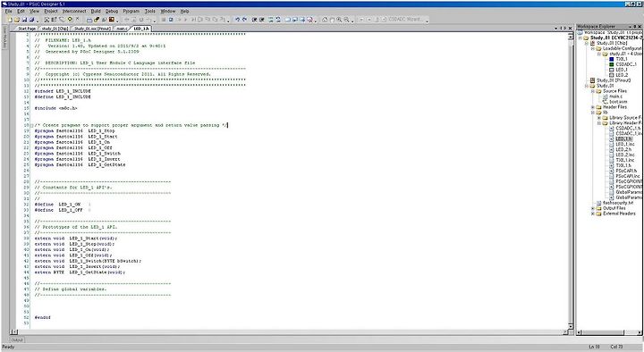Select PSoCAPI.h in the tree
This screenshot has height=352, width=644.
[x=626, y=171]
